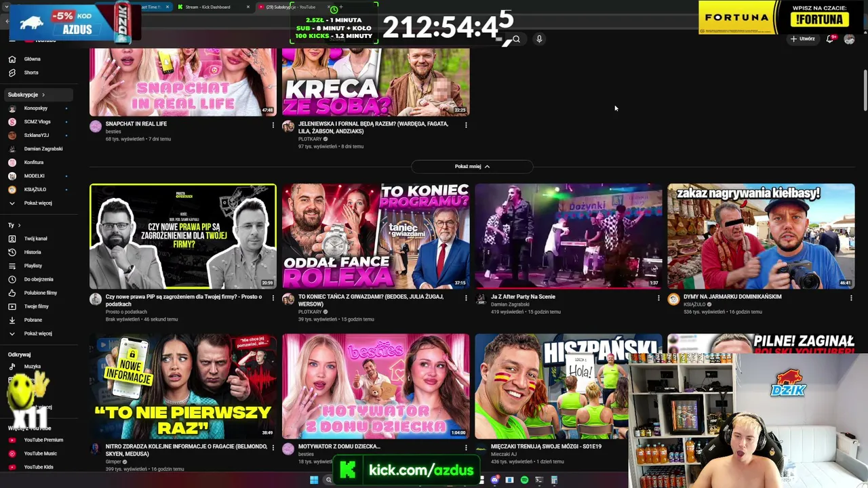This screenshot has width=868, height=488.
Task: Activate voice search microphone icon
Action: [x=539, y=39]
